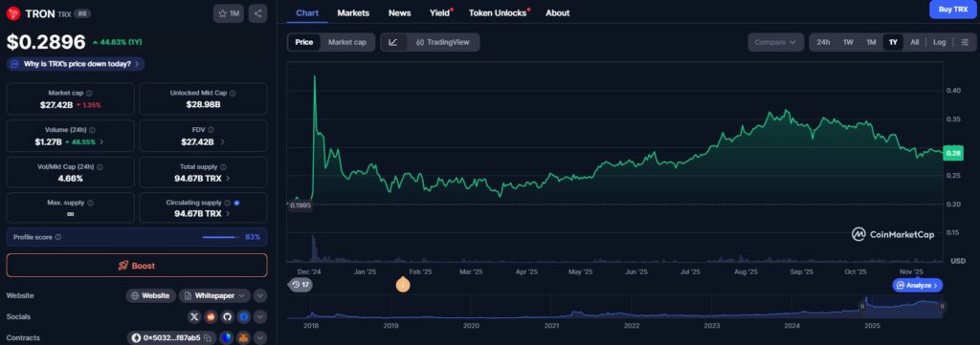Open the Yield tab

coord(439,12)
